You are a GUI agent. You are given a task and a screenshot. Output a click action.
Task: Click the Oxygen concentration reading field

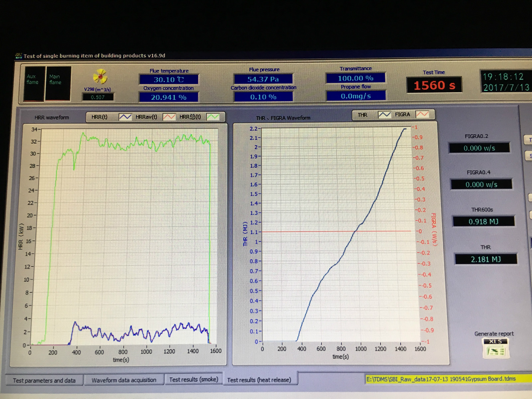(169, 97)
